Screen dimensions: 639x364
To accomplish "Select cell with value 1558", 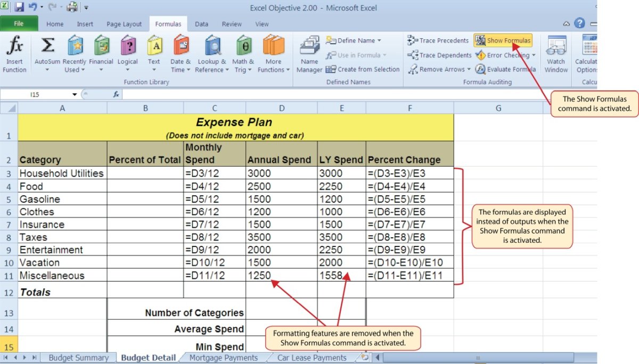I will pyautogui.click(x=341, y=276).
